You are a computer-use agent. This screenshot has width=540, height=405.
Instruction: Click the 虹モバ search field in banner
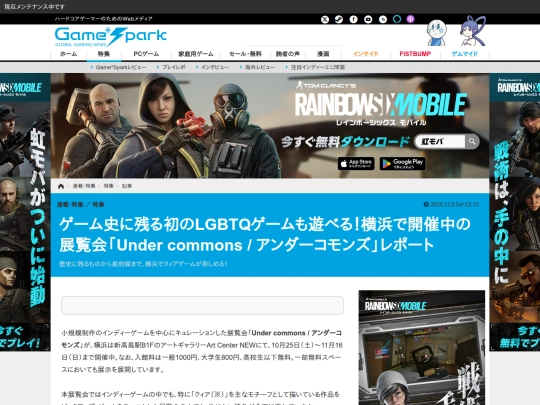click(x=440, y=142)
